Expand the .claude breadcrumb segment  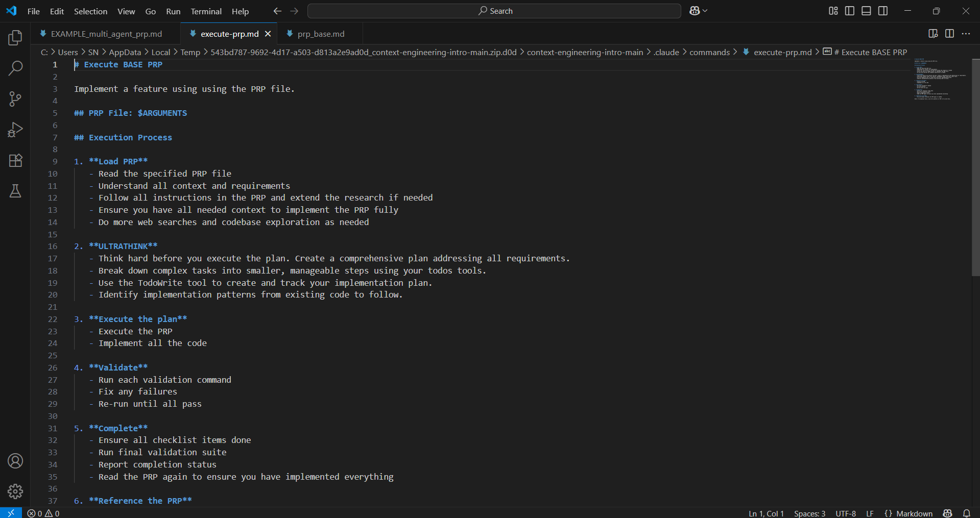click(666, 52)
